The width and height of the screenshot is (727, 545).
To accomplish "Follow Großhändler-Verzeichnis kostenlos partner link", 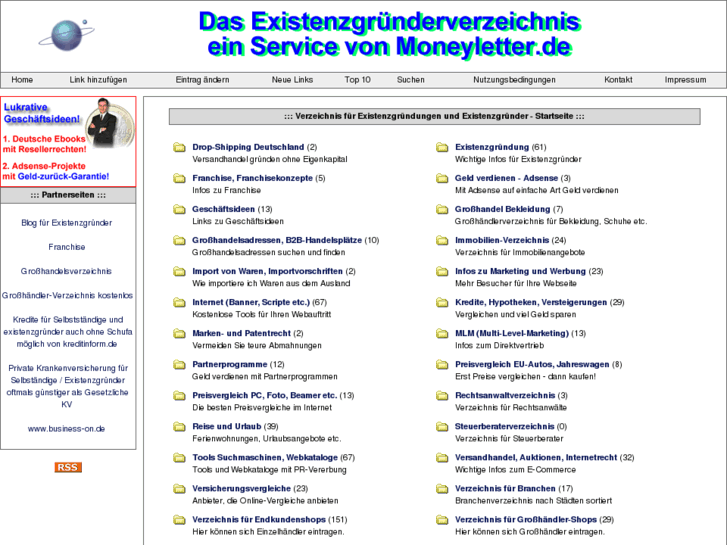I will (68, 295).
